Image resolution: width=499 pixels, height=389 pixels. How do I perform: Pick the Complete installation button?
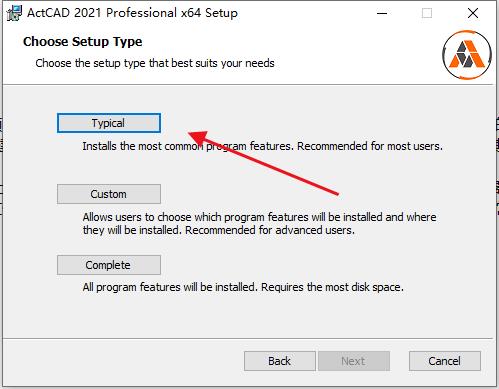pos(109,265)
